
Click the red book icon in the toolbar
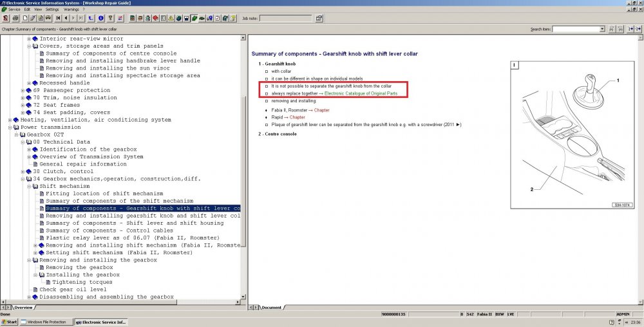pos(155,18)
